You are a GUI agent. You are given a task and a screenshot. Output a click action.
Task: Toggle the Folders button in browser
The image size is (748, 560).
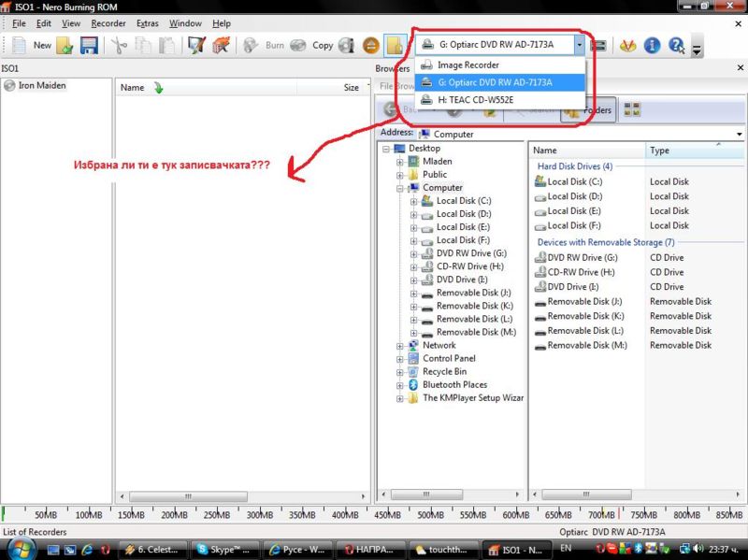coord(588,109)
